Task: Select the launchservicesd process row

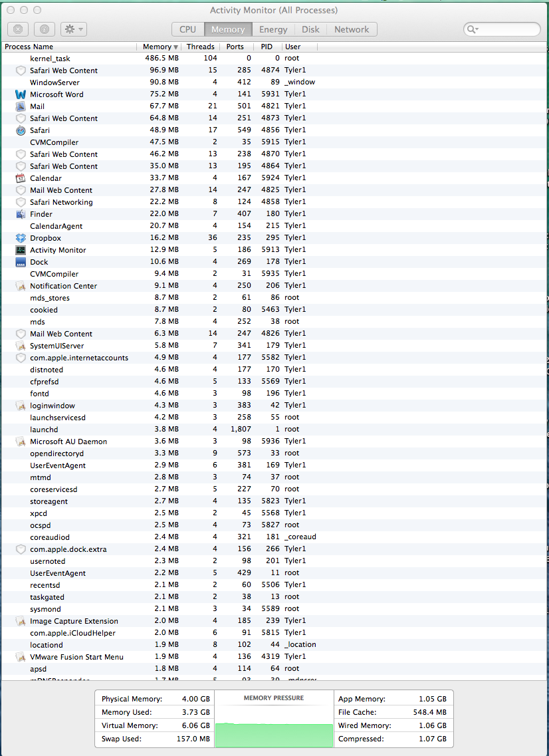Action: (274, 418)
